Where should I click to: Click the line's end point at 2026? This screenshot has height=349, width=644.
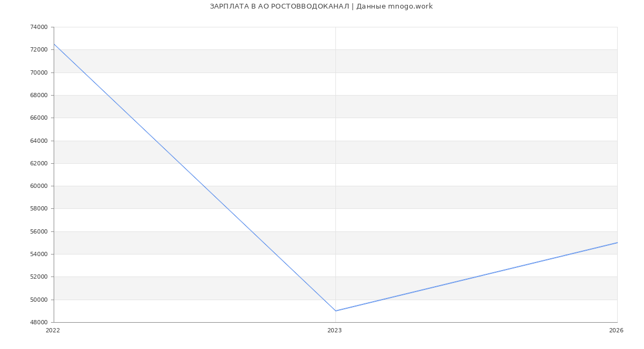tap(617, 243)
